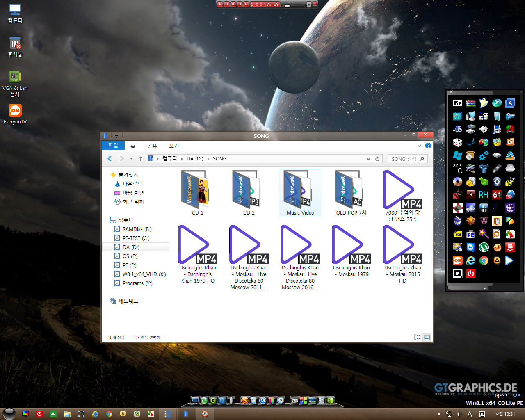Open 7-Zip icon in bottom dock
Image resolution: width=525 pixels, height=420 pixels.
(294, 400)
